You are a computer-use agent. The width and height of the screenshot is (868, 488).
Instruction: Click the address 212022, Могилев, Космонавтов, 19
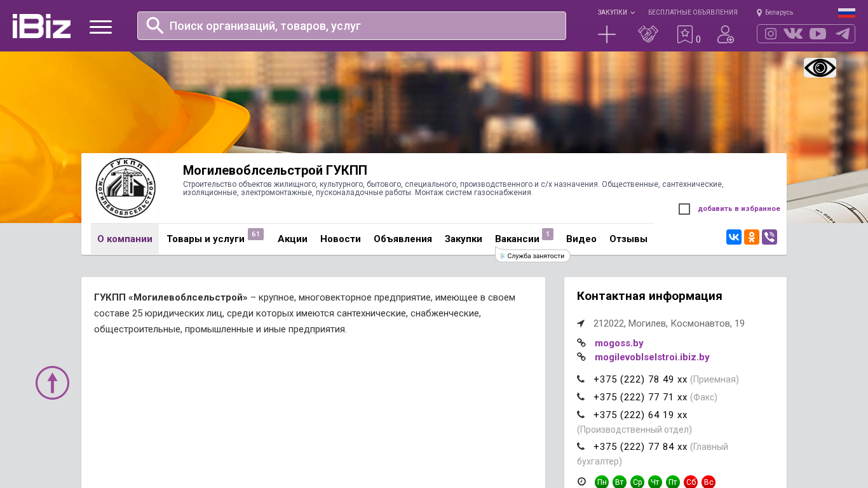669,323
